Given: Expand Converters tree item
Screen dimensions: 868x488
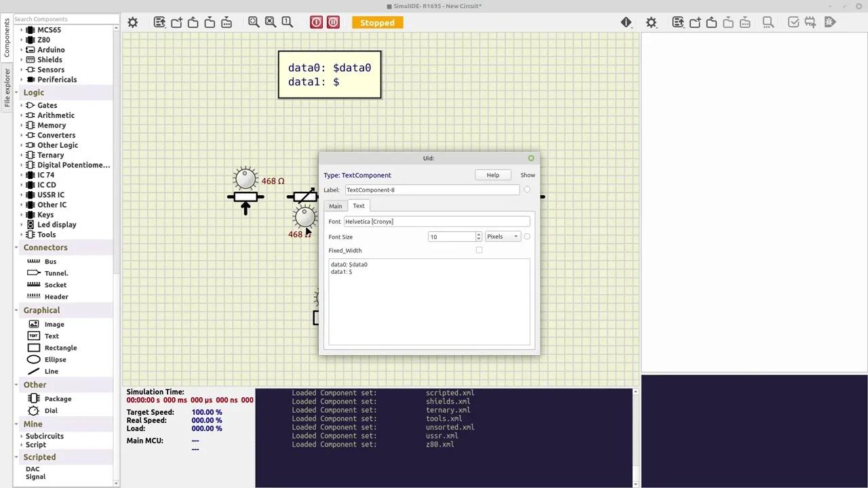Looking at the screenshot, I should 22,135.
